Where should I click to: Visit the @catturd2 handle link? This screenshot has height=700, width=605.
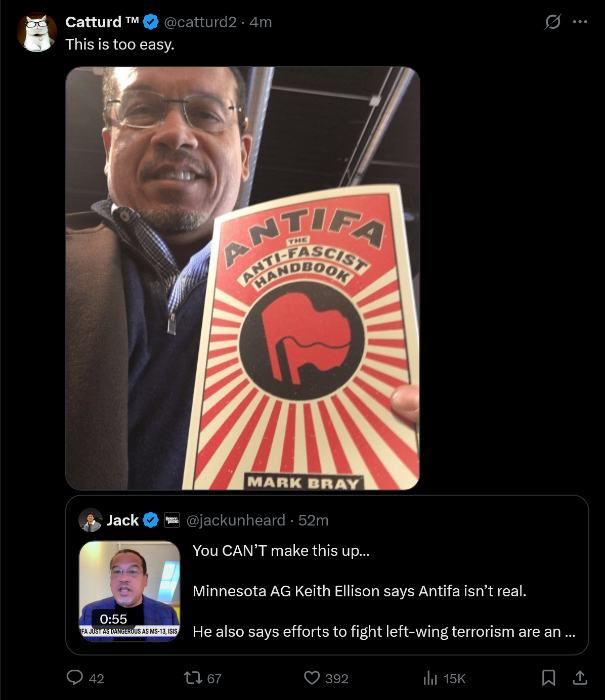click(x=200, y=22)
